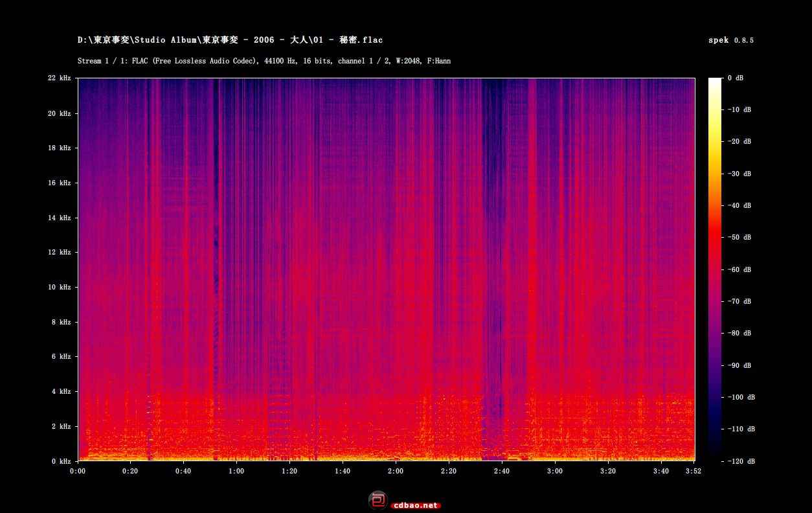Click the 1:00 time axis label
Screen dimensions: 812x513
pyautogui.click(x=236, y=472)
